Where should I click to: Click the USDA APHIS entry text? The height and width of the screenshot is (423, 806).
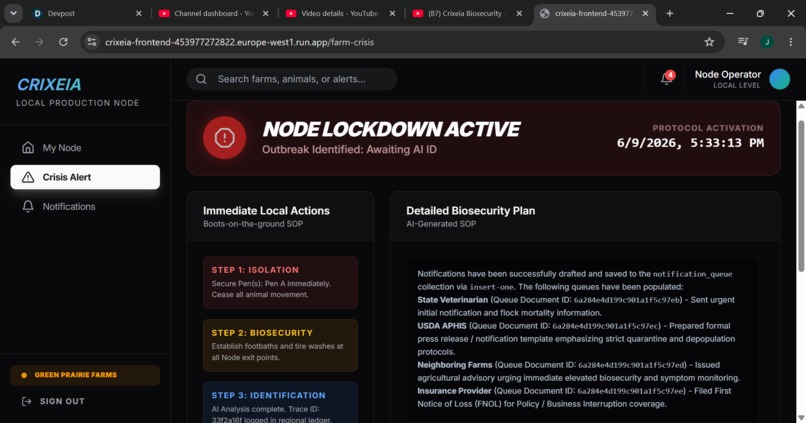[x=576, y=339]
